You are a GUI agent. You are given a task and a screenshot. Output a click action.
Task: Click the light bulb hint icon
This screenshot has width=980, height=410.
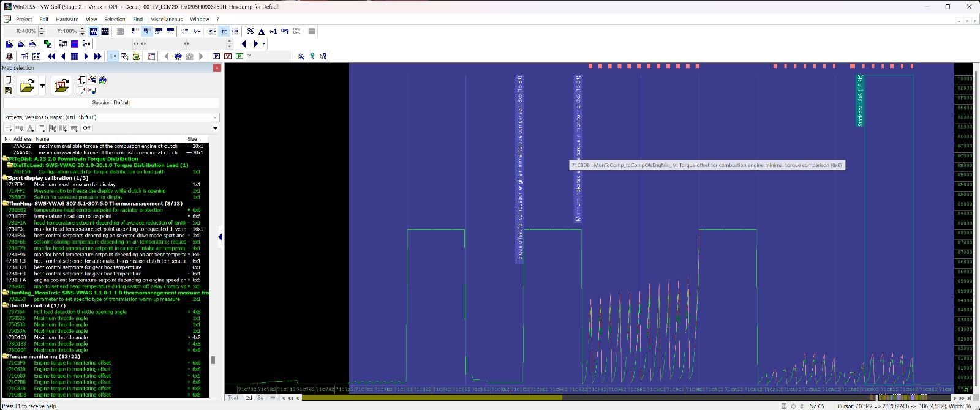pos(312,56)
